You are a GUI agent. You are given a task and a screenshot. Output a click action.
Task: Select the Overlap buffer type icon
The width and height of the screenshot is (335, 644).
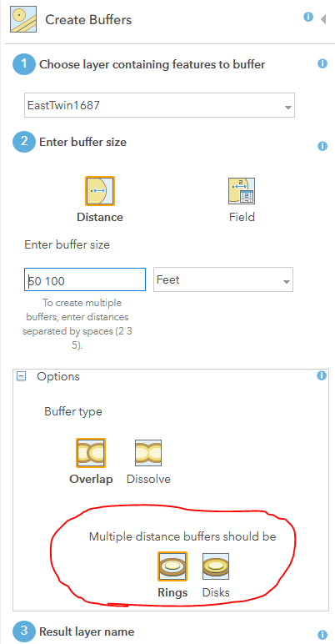click(x=91, y=453)
